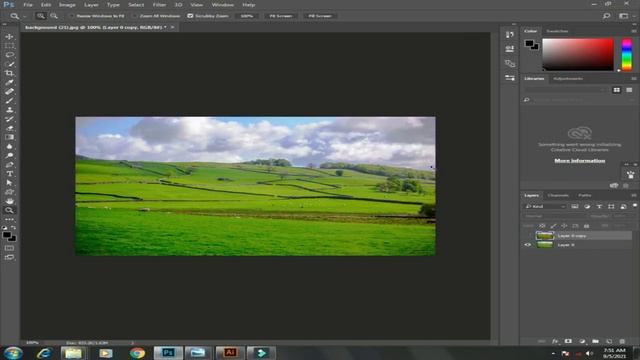Select the Dodge tool
The image size is (640, 360).
click(9, 156)
